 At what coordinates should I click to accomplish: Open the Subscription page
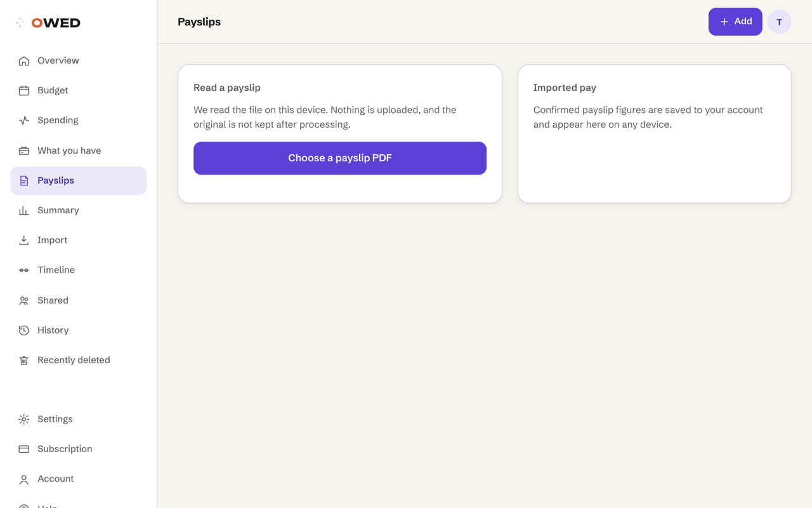(79, 449)
